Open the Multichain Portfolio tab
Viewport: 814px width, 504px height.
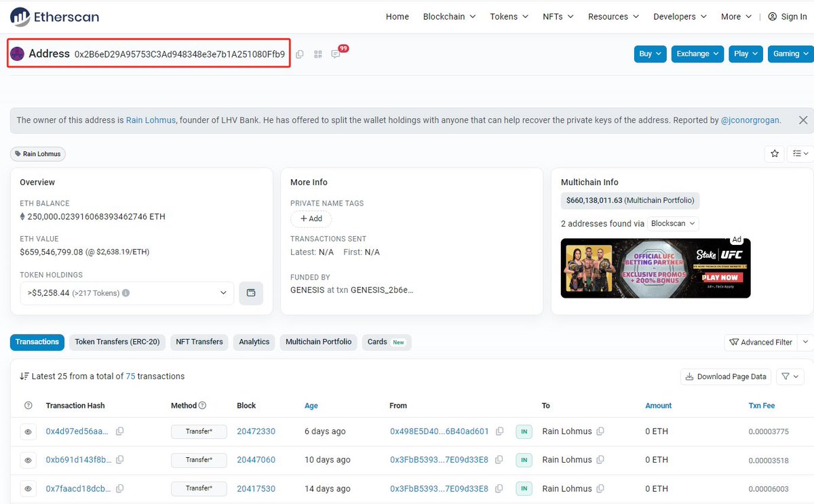coord(319,342)
